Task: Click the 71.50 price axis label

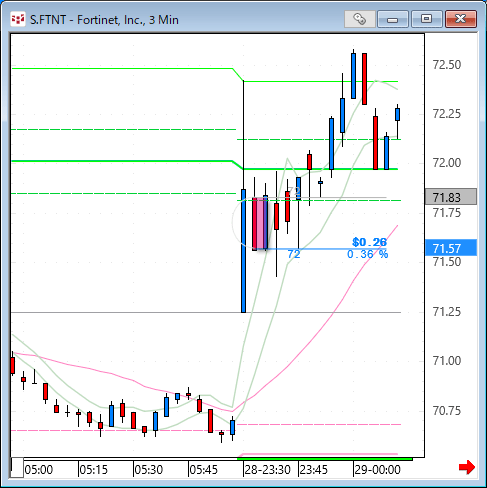Action: pos(447,262)
